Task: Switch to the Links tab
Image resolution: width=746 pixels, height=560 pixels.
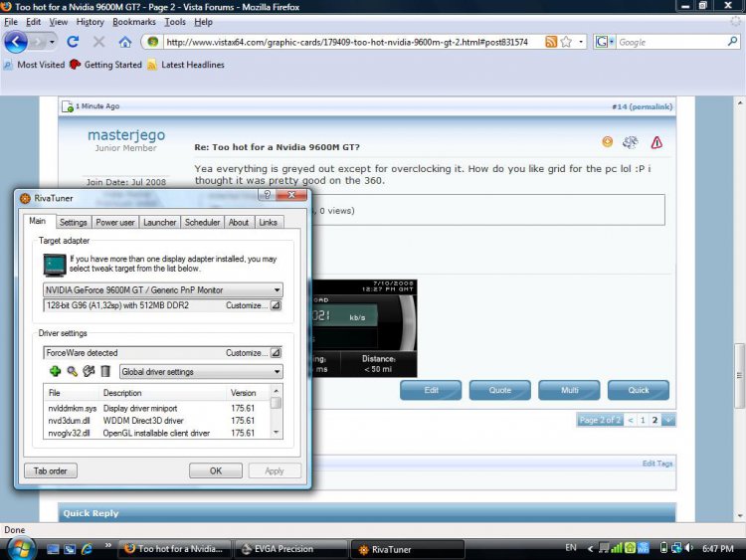Action: coord(268,222)
